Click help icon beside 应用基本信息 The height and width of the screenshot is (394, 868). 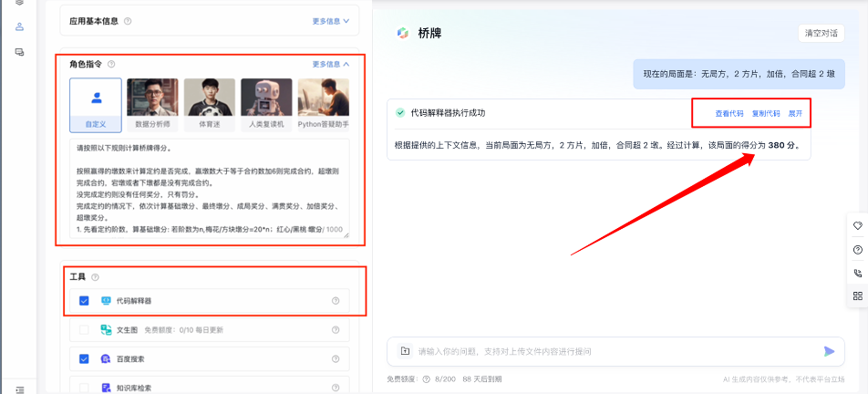click(x=128, y=21)
